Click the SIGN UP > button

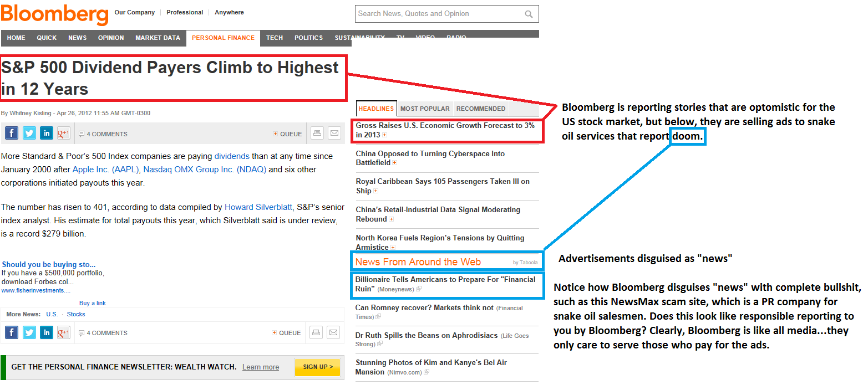pyautogui.click(x=318, y=367)
